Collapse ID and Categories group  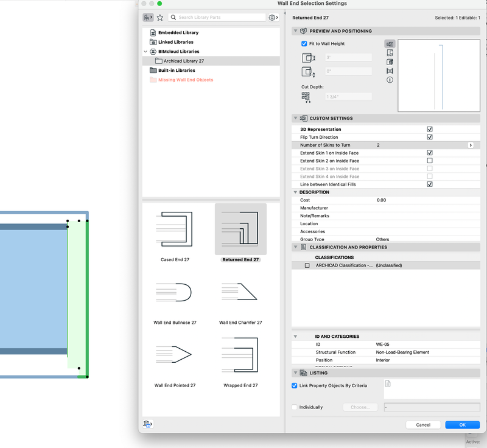click(x=295, y=336)
